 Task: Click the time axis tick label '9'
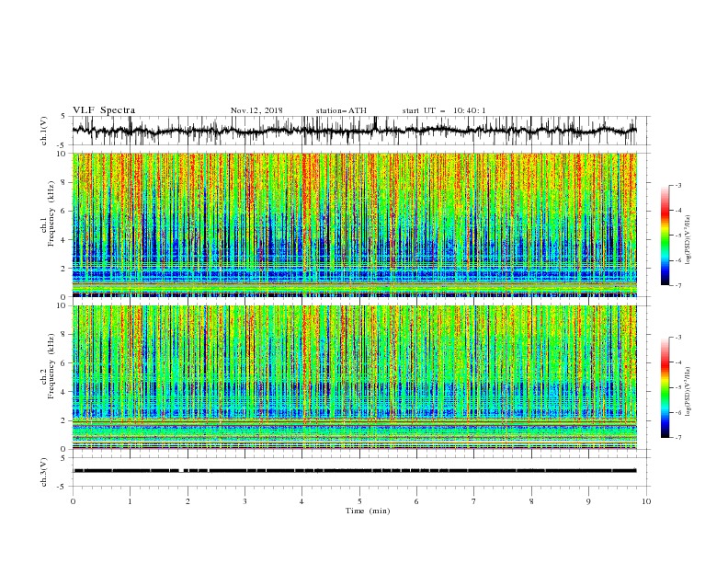coord(588,501)
